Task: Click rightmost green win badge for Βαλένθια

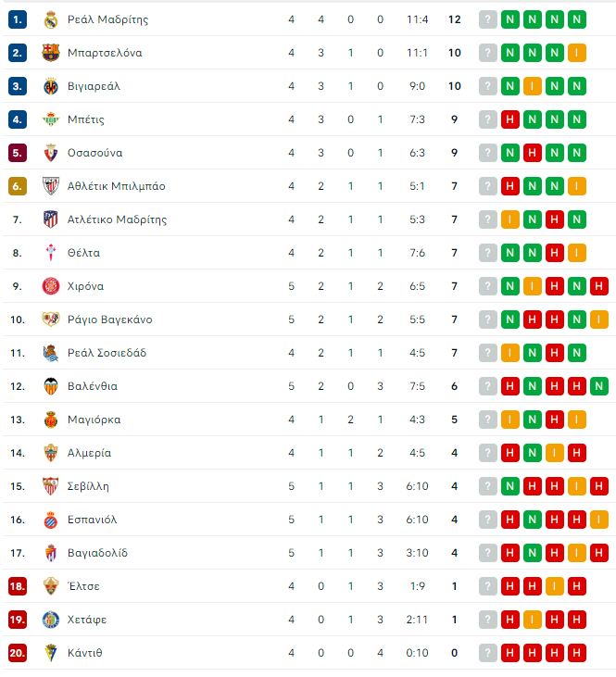Action: 599,386
